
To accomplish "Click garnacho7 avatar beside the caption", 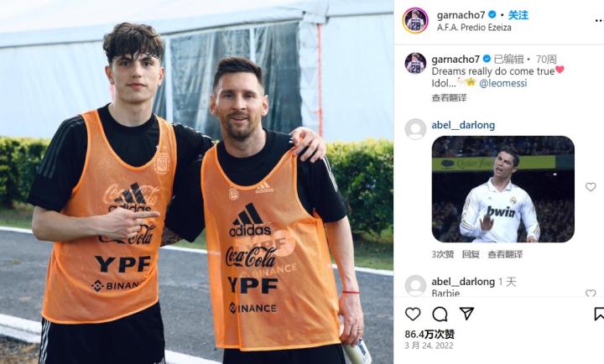I will pos(415,64).
